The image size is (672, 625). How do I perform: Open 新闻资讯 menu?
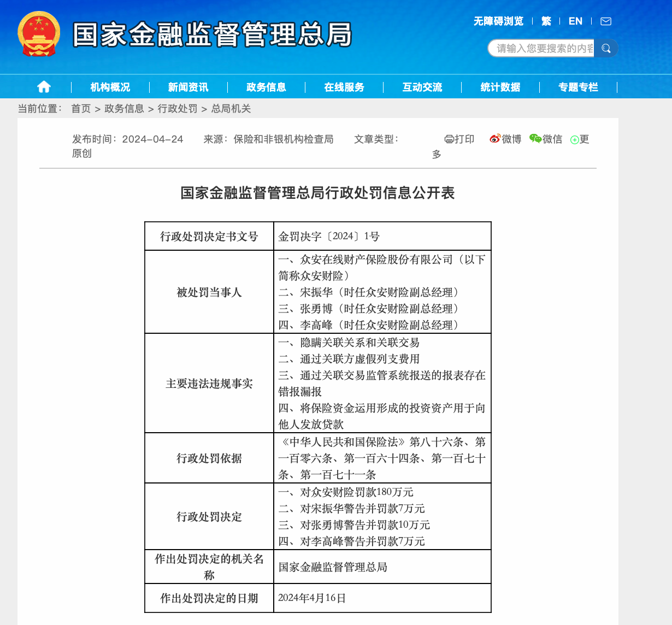coord(188,87)
